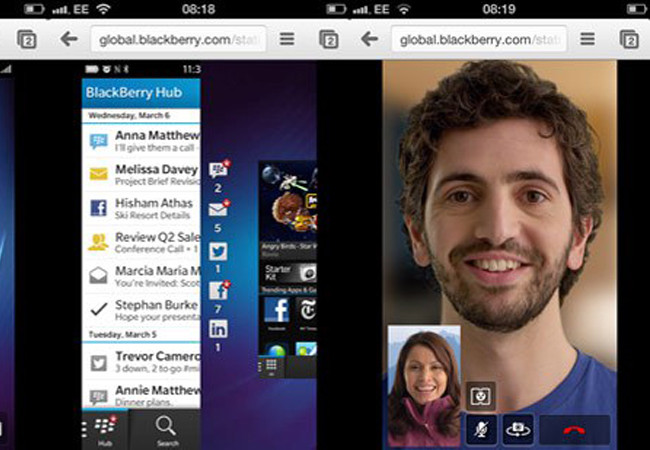Image resolution: width=650 pixels, height=450 pixels.
Task: Click the Twitter icon beside Trevor Camero
Action: [99, 363]
